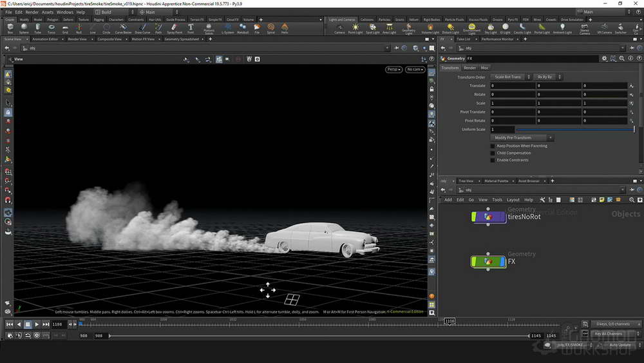Tick the Enable Constraints checkbox
This screenshot has height=363, width=644.
493,160
